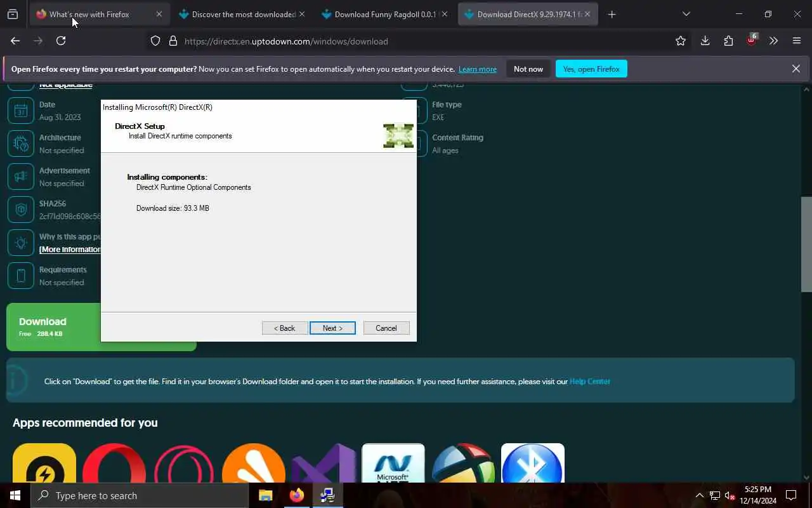
Task: Open a new tab with the plus button
Action: [612, 14]
